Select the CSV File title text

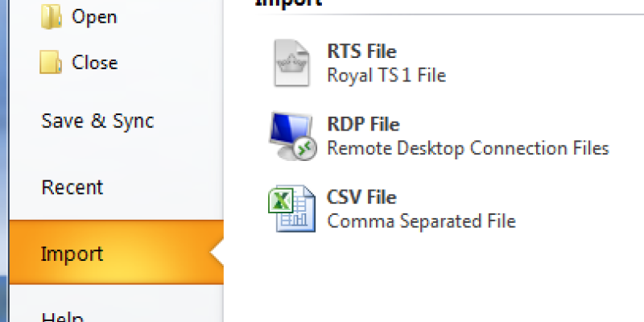tap(361, 197)
